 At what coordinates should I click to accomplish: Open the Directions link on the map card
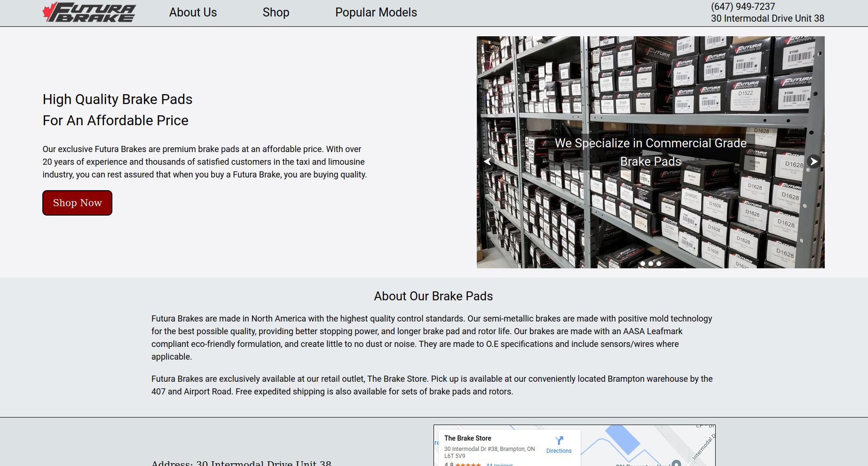coord(559,451)
